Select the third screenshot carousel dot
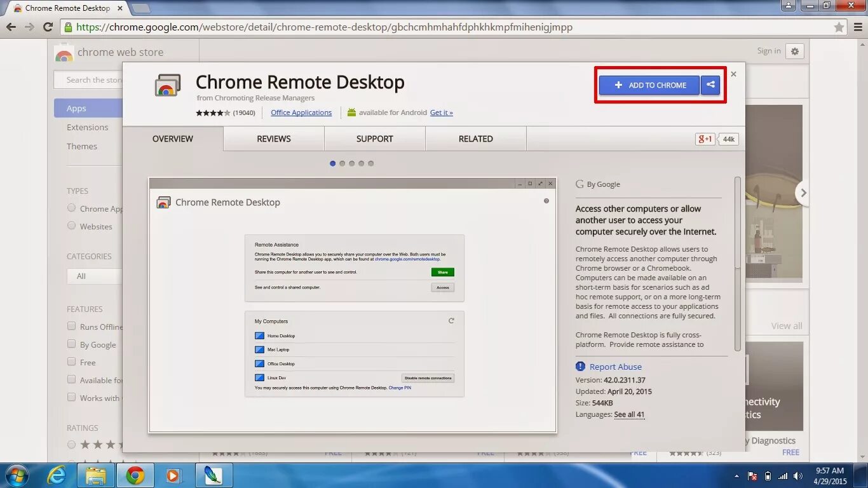This screenshot has width=868, height=488. (x=351, y=163)
